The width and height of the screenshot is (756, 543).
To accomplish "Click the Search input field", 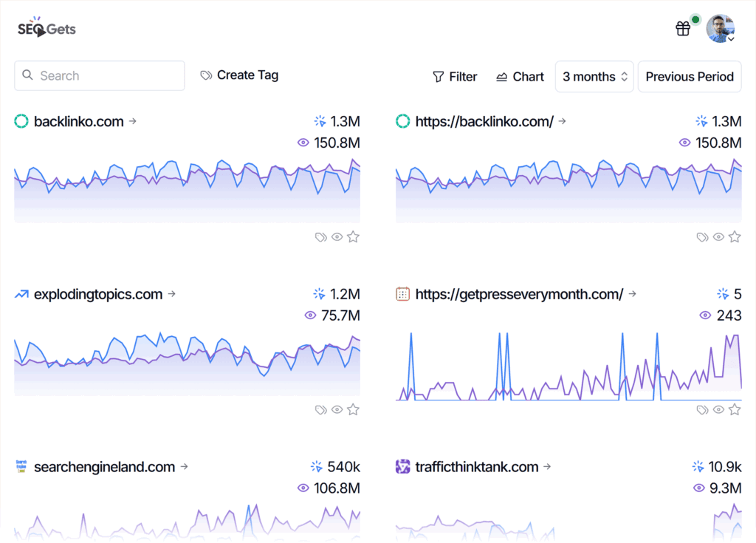I will [x=100, y=75].
